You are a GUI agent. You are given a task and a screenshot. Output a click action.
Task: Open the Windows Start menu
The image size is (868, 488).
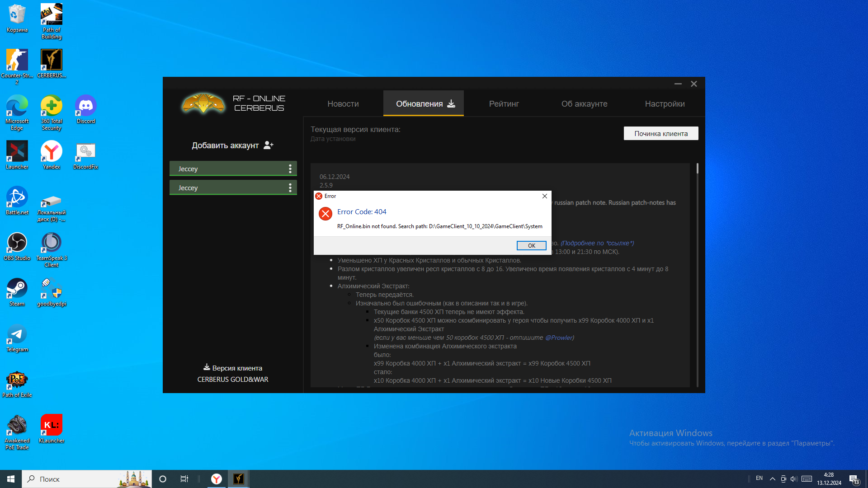[x=11, y=479]
